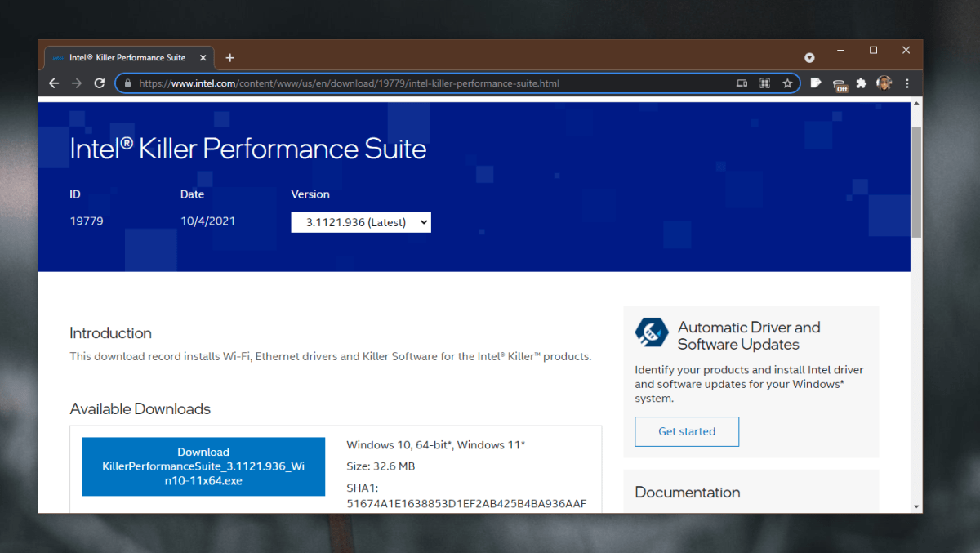Reload the Intel download page
The height and width of the screenshot is (553, 980).
(x=100, y=83)
